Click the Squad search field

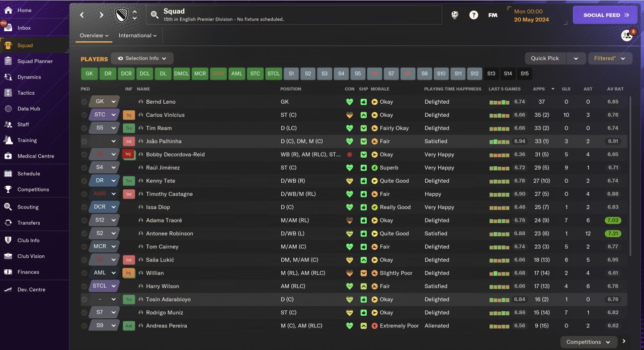pyautogui.click(x=294, y=15)
